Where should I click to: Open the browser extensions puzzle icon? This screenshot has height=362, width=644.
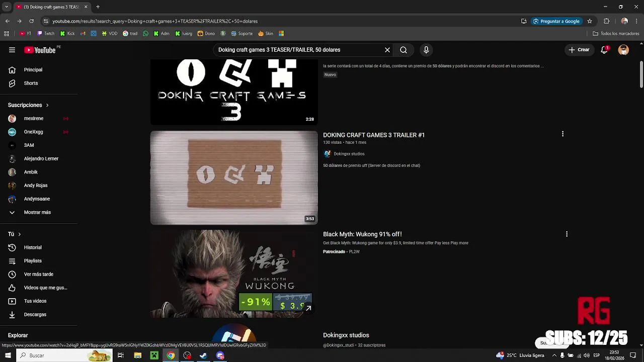click(606, 21)
